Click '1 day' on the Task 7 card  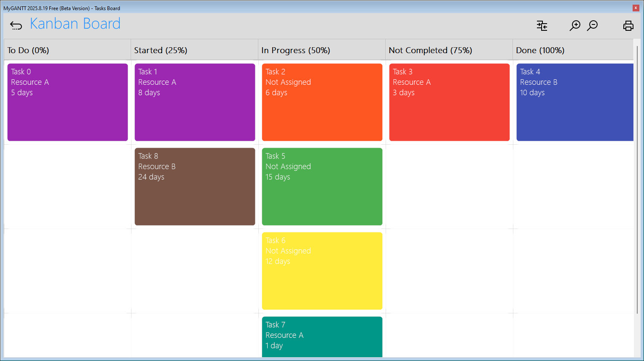(274, 346)
